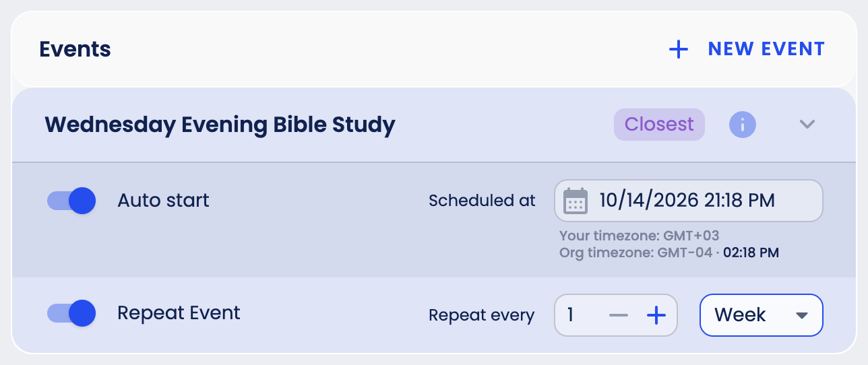The width and height of the screenshot is (868, 365).
Task: Select the Closest badge label
Action: [x=659, y=125]
